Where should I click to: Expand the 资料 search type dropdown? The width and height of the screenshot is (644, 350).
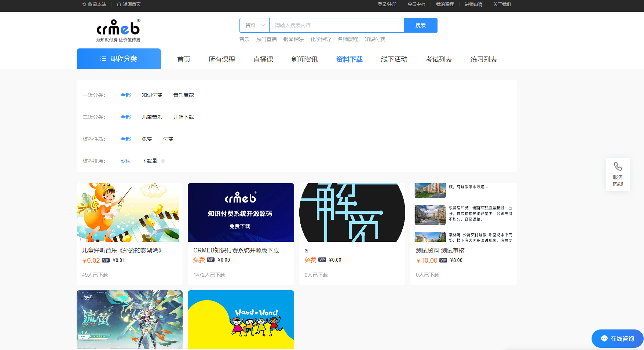pyautogui.click(x=255, y=25)
